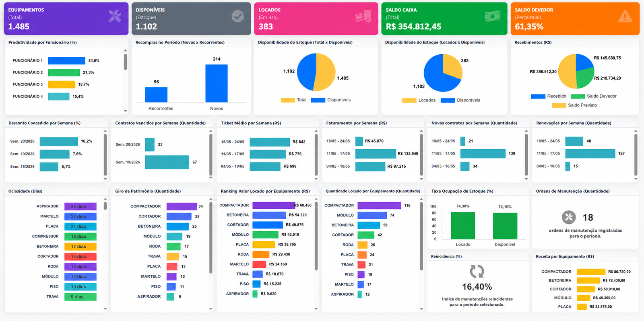Image resolution: width=644 pixels, height=321 pixels.
Task: Click the R$ 356.512,30 pie label
Action: coord(543,72)
